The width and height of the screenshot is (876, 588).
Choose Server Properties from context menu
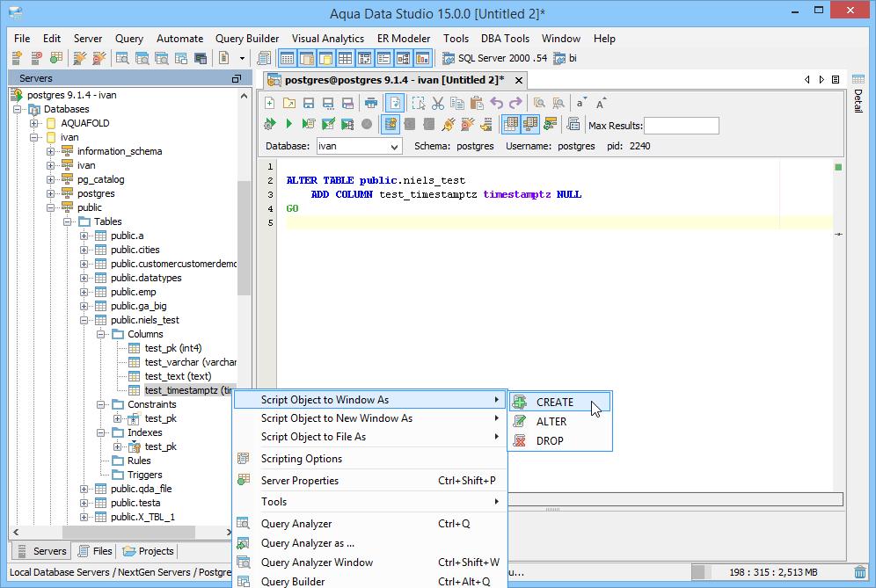(x=370, y=480)
